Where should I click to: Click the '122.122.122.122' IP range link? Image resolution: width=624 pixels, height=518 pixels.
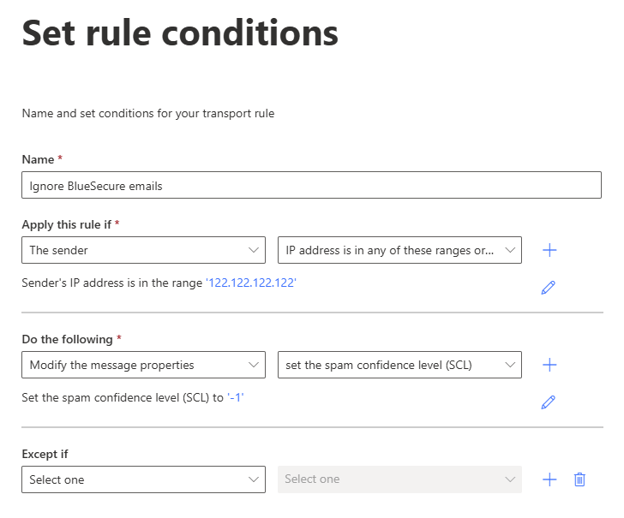click(x=251, y=283)
